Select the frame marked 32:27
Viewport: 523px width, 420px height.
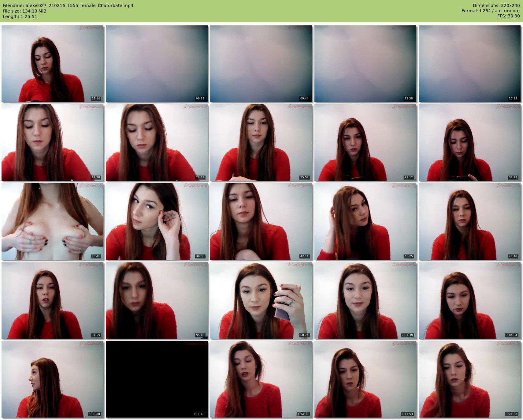click(x=469, y=143)
